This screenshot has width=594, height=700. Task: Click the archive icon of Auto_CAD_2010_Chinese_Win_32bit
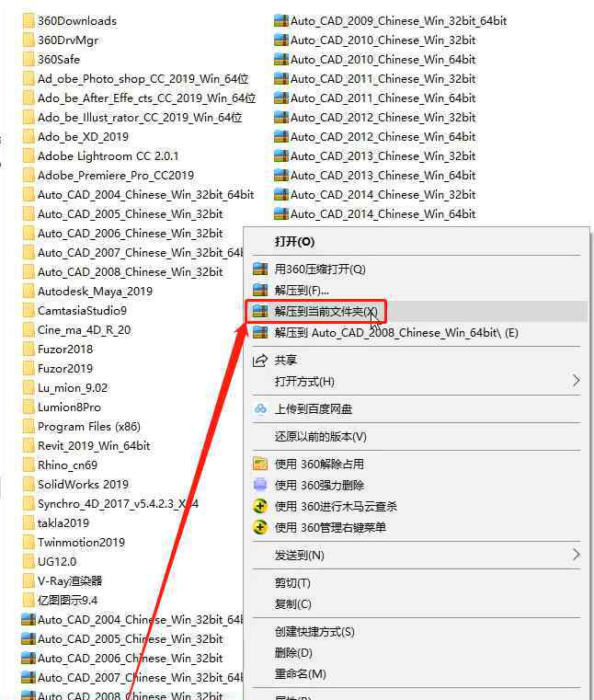(x=281, y=40)
